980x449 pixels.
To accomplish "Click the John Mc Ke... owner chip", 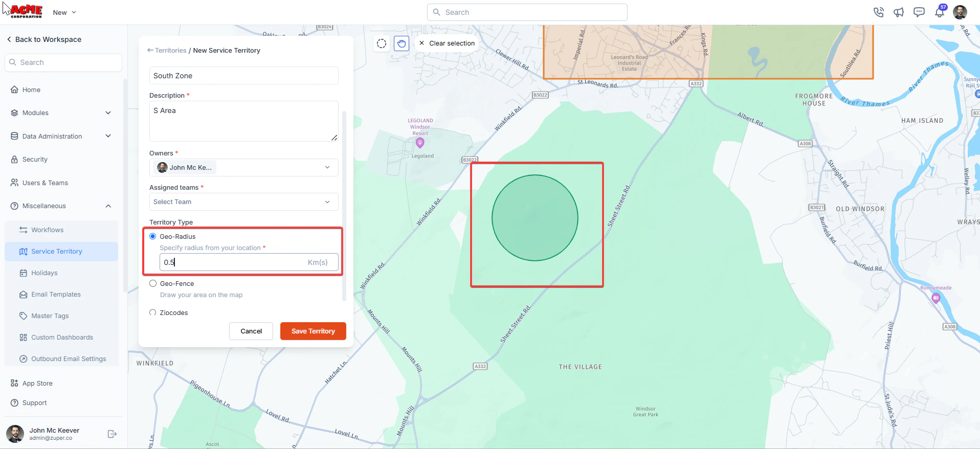I will 185,167.
